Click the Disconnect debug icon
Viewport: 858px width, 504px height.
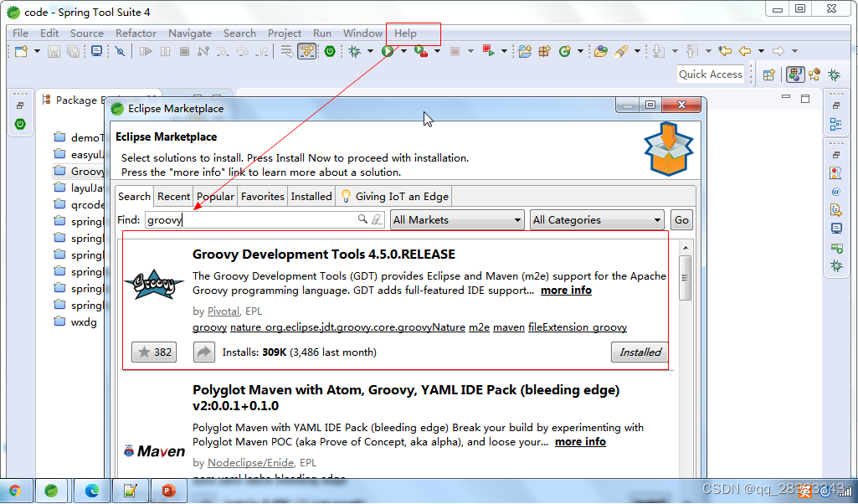click(203, 51)
